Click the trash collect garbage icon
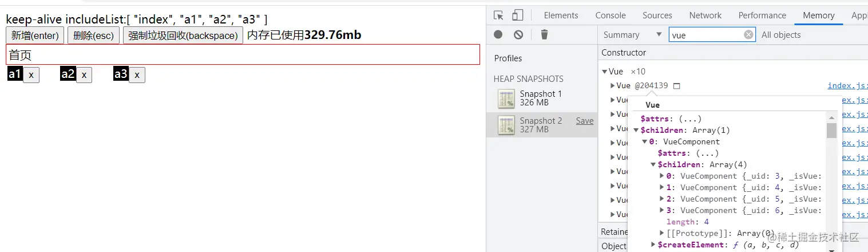The image size is (868, 252). click(544, 35)
